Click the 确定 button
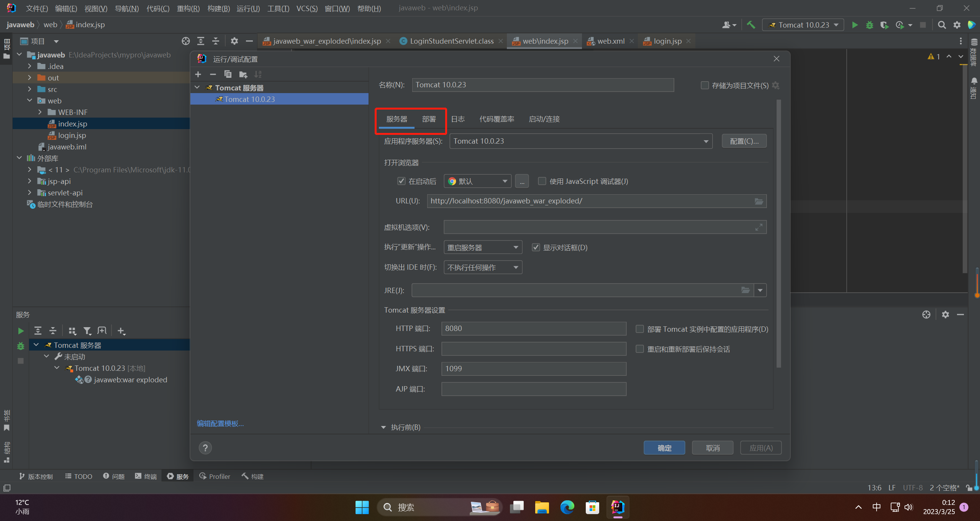 click(664, 448)
